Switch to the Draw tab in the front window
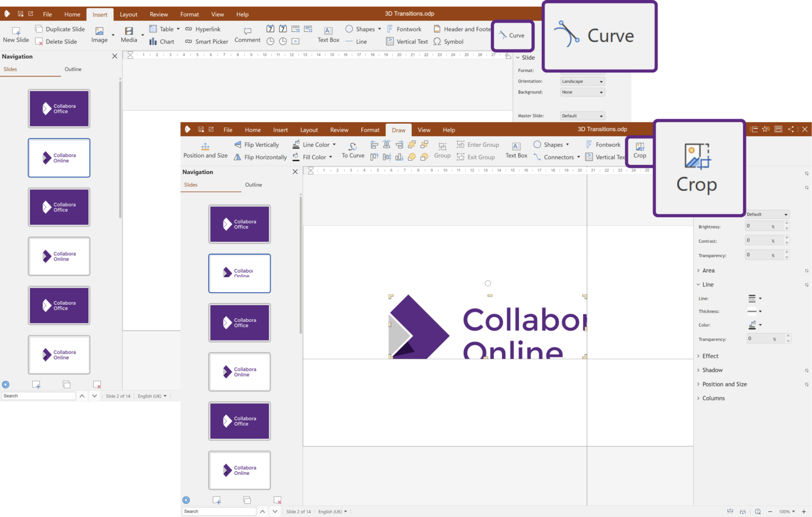The height and width of the screenshot is (517, 812). coord(399,130)
